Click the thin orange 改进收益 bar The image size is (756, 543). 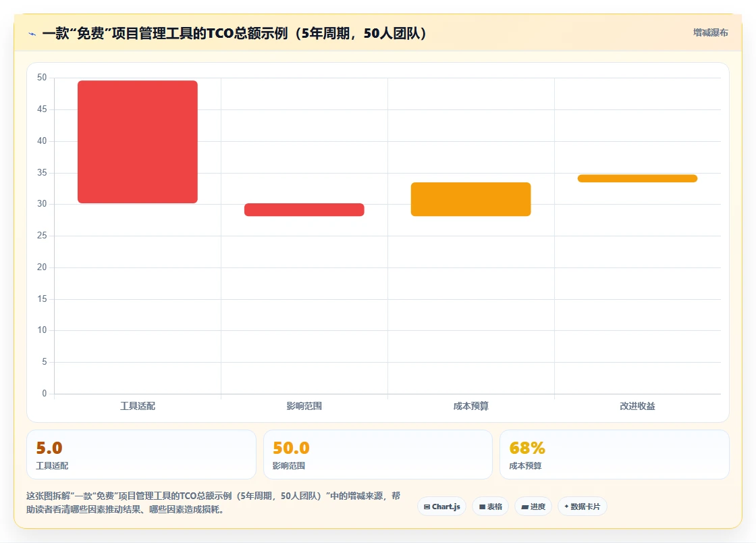click(637, 178)
